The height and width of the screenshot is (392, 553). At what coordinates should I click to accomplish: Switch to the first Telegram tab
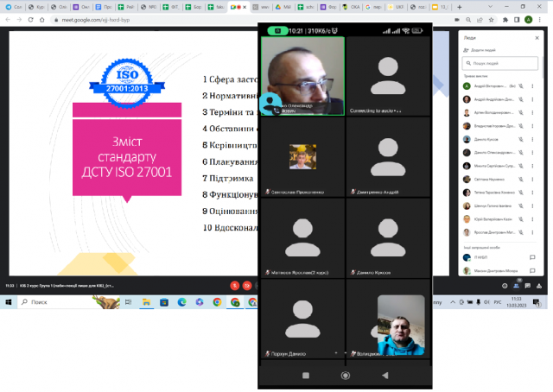pyautogui.click(x=14, y=7)
